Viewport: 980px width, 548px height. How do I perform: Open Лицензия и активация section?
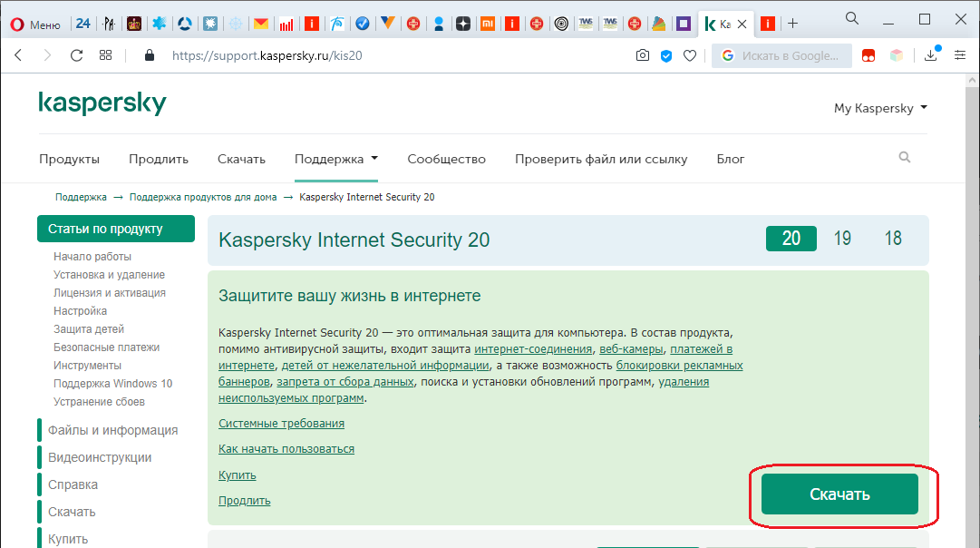(110, 293)
